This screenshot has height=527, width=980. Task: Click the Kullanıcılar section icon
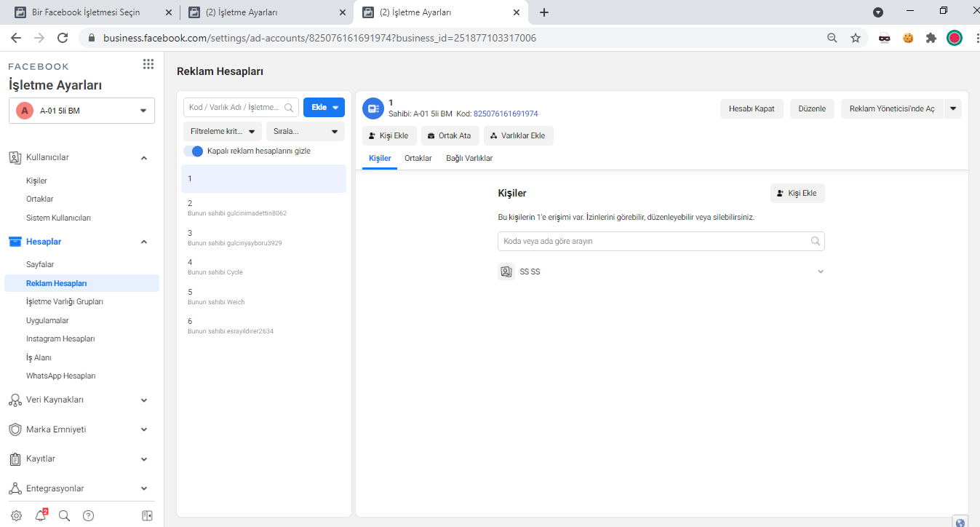pos(15,157)
